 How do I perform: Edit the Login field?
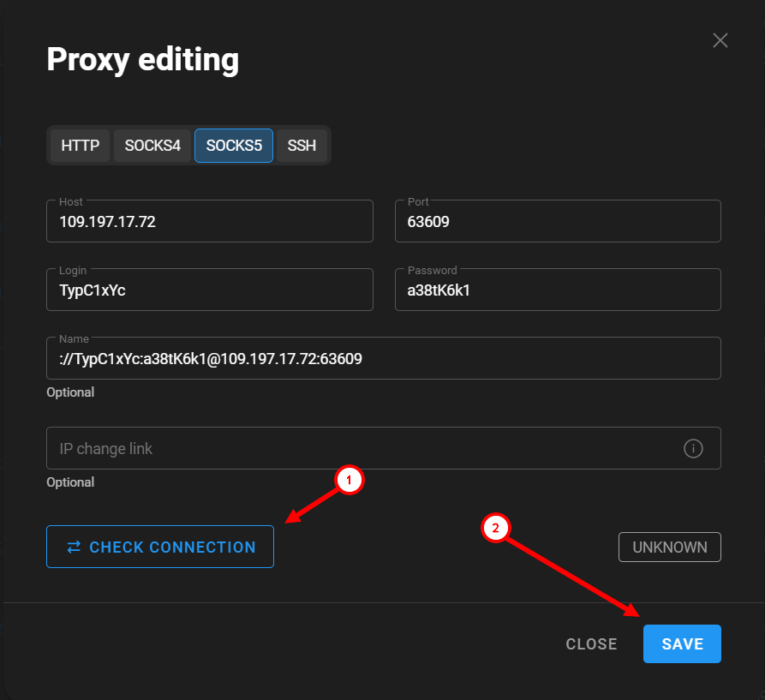coord(210,290)
